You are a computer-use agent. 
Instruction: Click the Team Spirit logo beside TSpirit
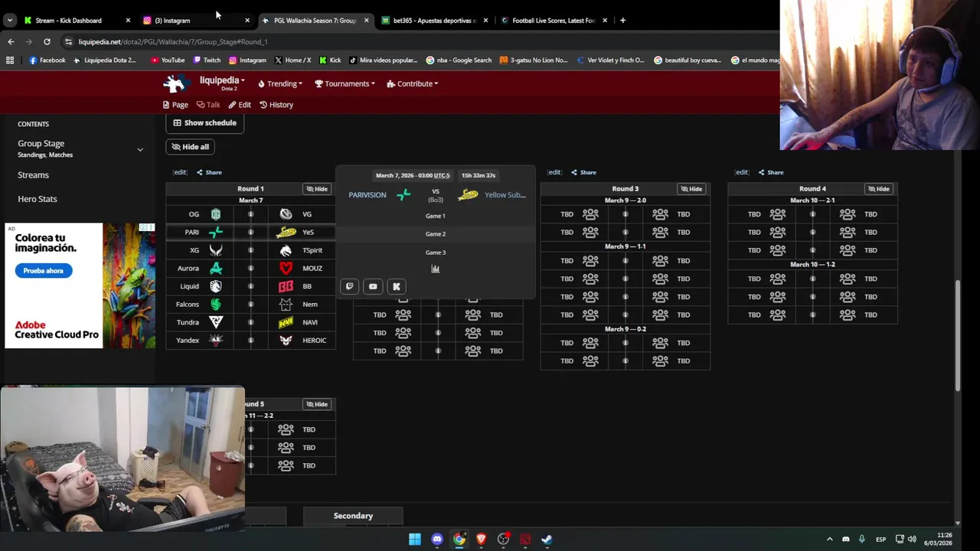286,250
